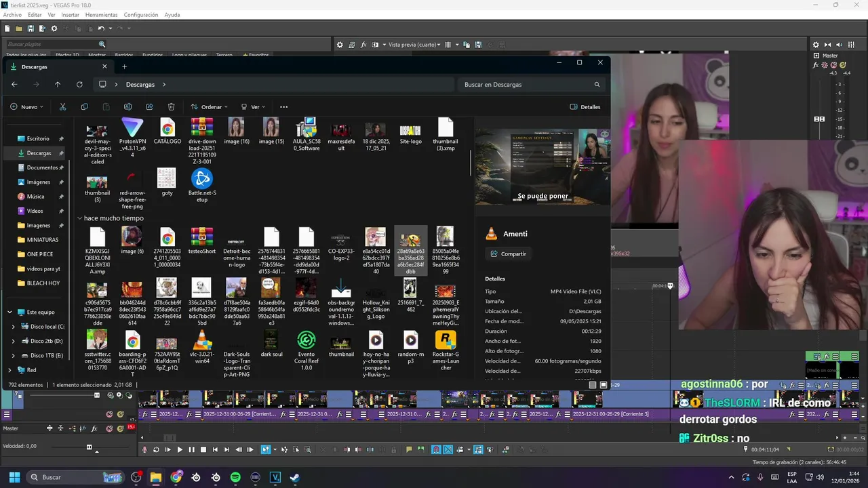Click the Copy icon in Explorer
This screenshot has height=488, width=868.
84,107
